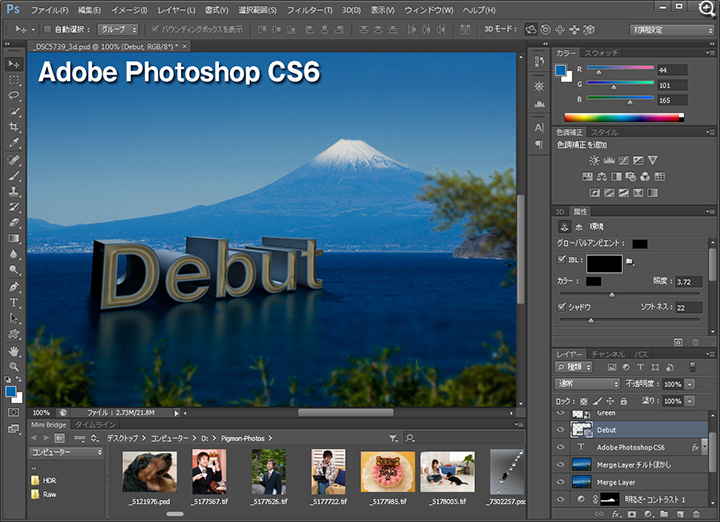Select the Rectangular Marquee tool
This screenshot has width=720, height=522.
tap(14, 80)
